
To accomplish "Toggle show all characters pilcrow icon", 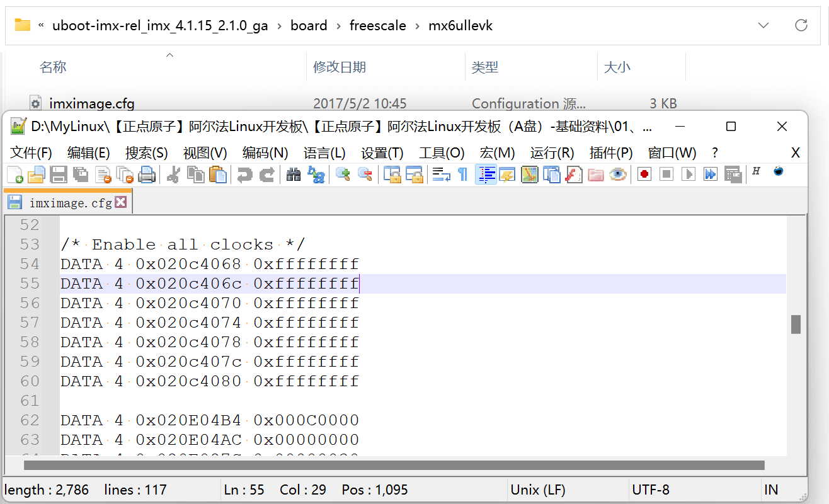I will (463, 175).
